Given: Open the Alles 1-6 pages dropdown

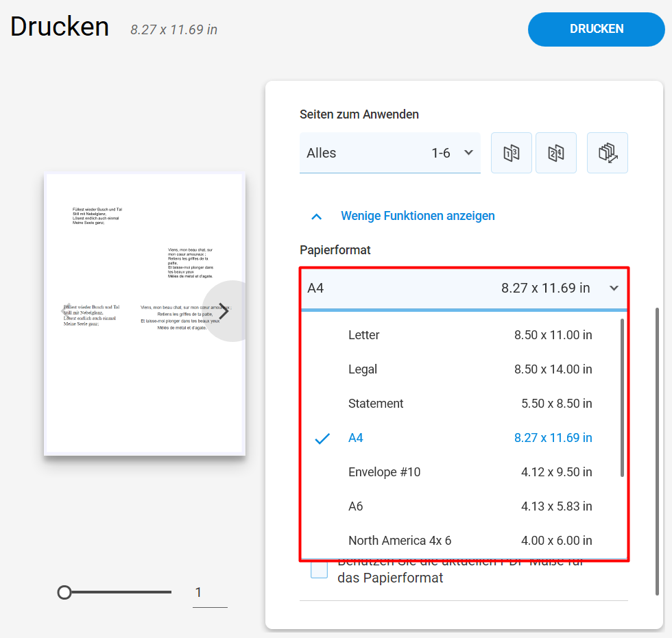Looking at the screenshot, I should (390, 153).
